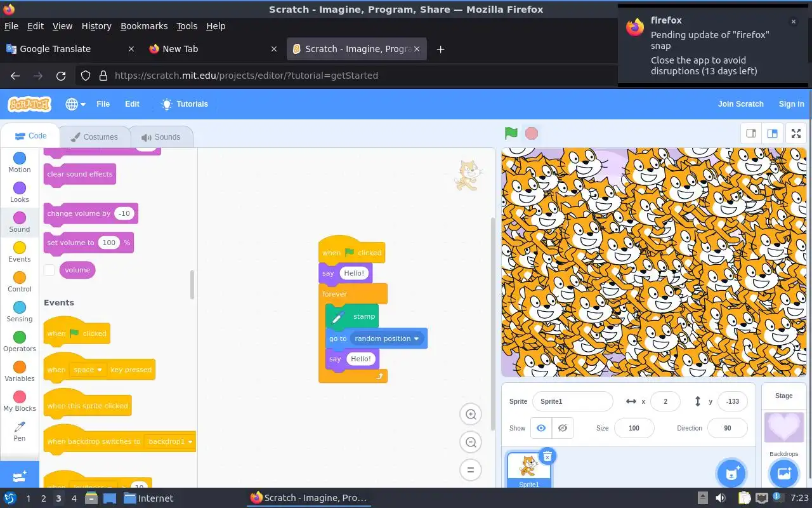Screen dimensions: 812x508
Task: Click the Choose a Sprite cat button
Action: pyautogui.click(x=731, y=473)
